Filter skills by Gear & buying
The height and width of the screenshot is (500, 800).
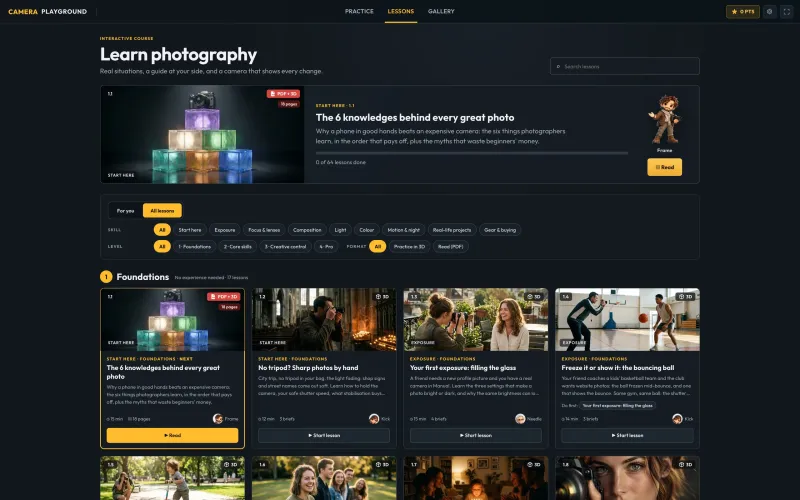pos(500,230)
